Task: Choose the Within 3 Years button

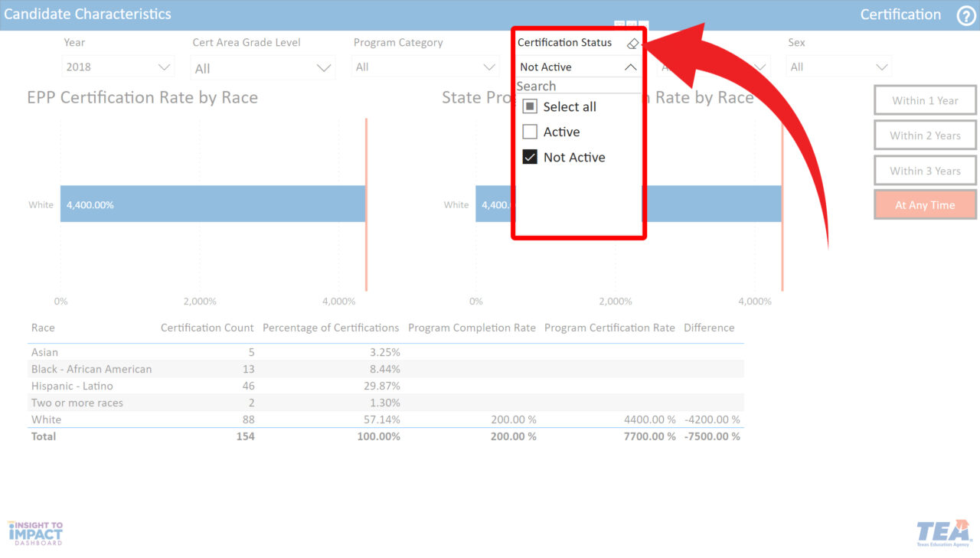Action: (925, 171)
